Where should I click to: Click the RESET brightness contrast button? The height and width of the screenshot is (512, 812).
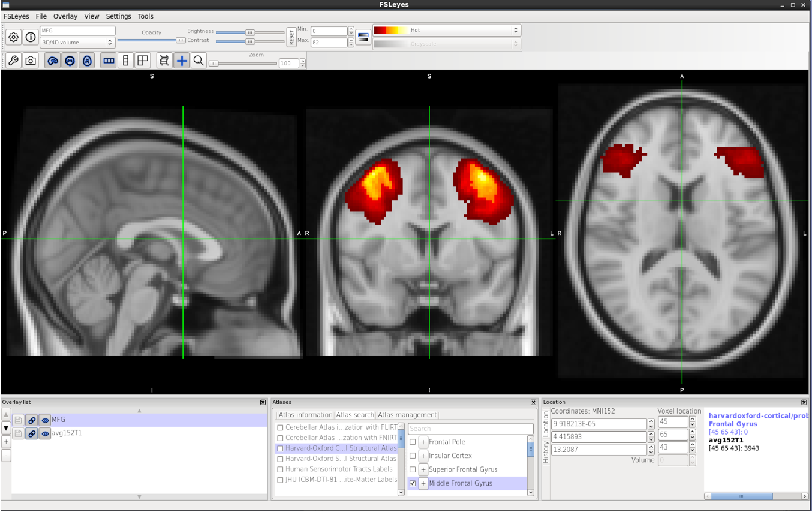291,37
